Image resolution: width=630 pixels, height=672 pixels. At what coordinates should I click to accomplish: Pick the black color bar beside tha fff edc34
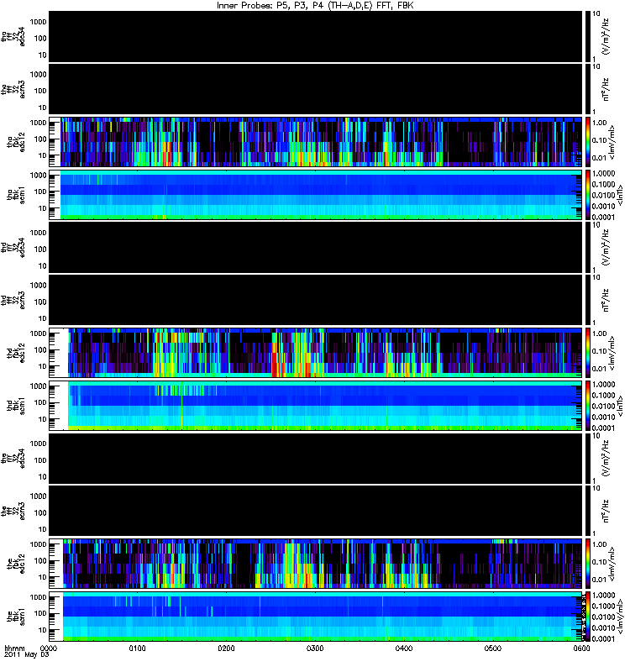coord(588,36)
